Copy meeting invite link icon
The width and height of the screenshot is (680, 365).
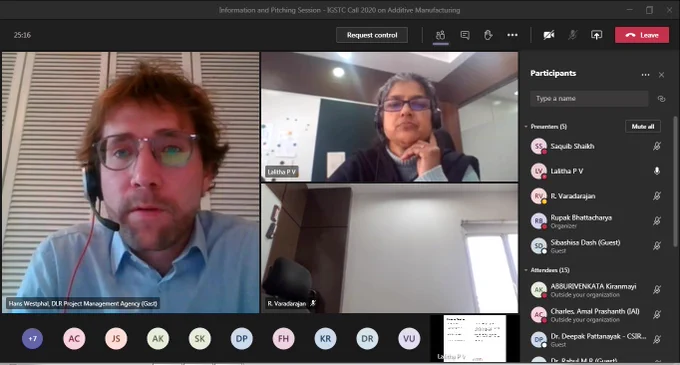pyautogui.click(x=661, y=99)
